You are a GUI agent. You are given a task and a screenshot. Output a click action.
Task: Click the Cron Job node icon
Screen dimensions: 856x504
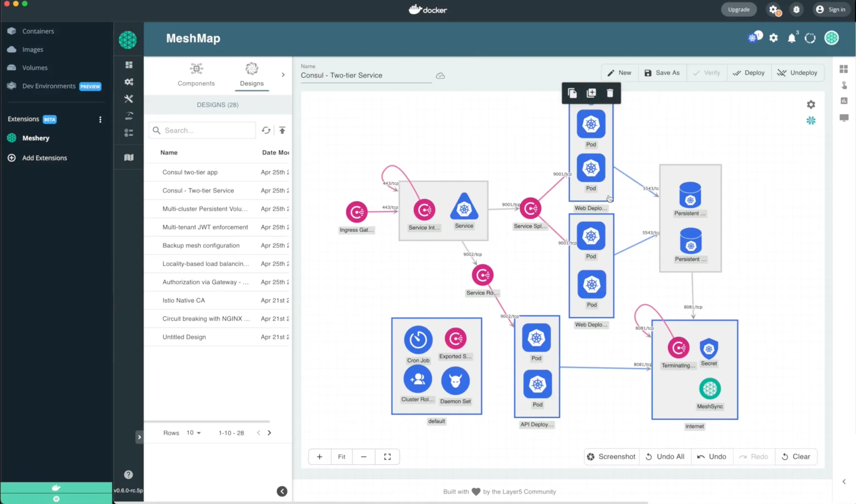(x=418, y=340)
